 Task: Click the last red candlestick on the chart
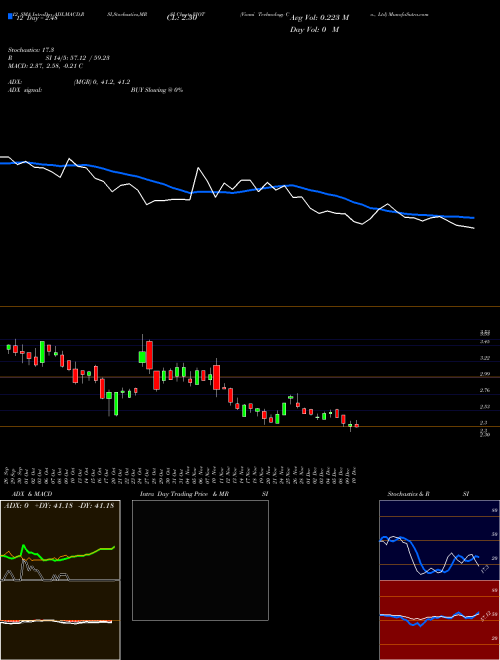point(357,426)
